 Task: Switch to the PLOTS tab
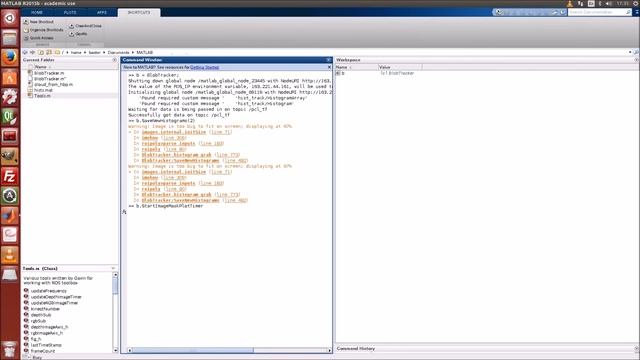pos(70,13)
